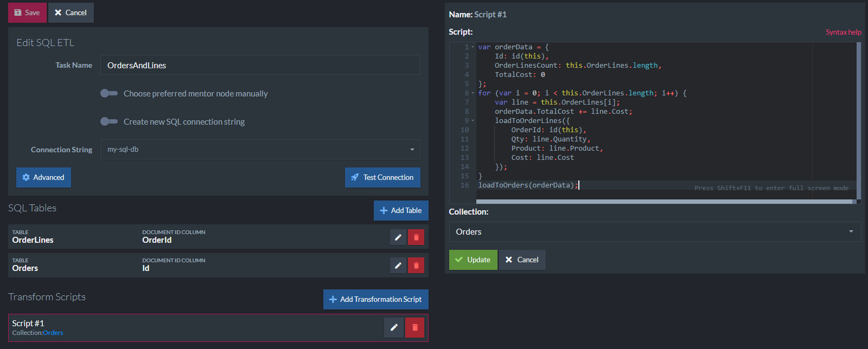Click the code line 'TotalCost: 0'
The image size is (868, 349).
click(x=520, y=75)
